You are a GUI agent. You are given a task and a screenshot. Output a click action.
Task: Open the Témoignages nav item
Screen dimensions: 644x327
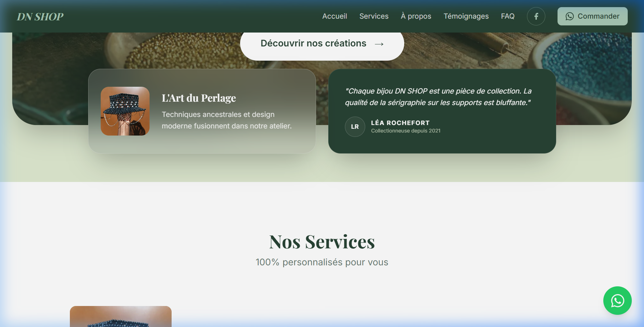466,16
